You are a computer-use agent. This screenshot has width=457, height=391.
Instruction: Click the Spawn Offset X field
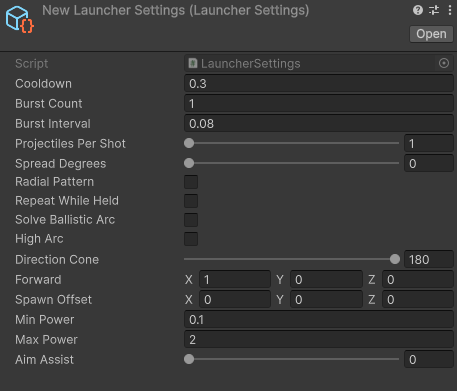[235, 299]
